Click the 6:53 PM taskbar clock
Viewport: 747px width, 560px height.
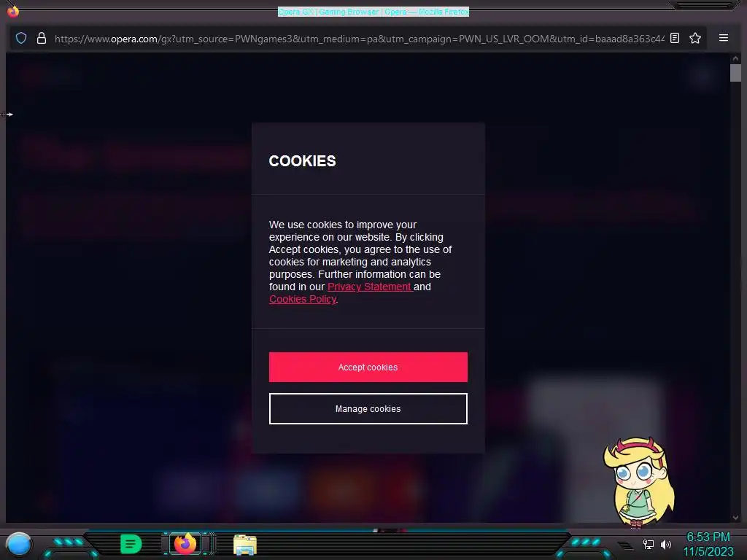[x=708, y=537]
